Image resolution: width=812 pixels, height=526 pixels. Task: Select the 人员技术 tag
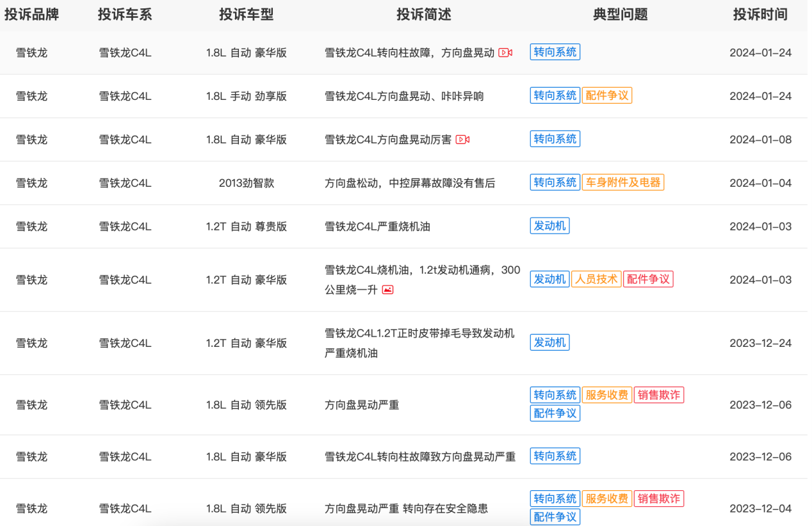click(x=596, y=279)
